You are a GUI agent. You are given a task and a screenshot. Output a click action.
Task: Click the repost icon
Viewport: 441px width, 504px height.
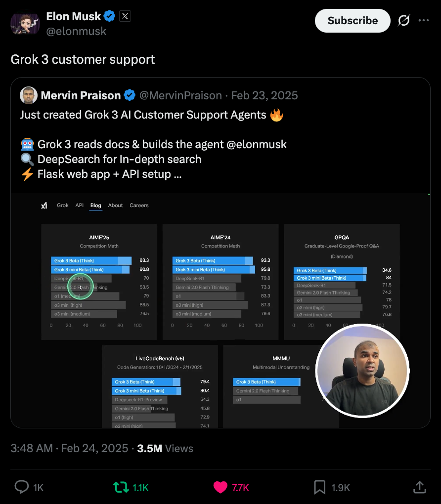pos(120,487)
